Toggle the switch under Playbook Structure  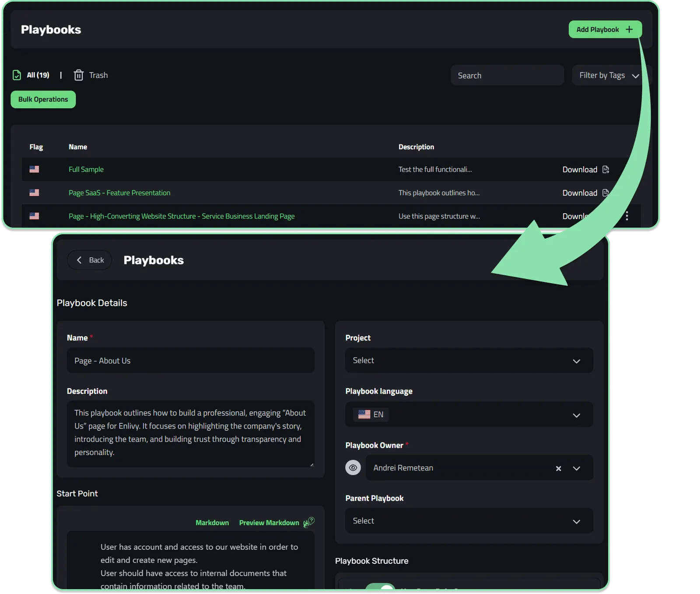380,587
